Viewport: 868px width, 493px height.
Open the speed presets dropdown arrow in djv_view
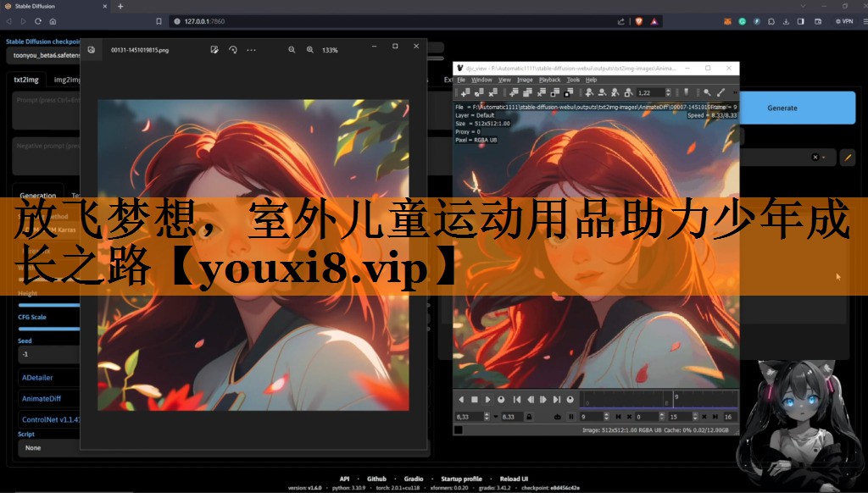[x=495, y=417]
